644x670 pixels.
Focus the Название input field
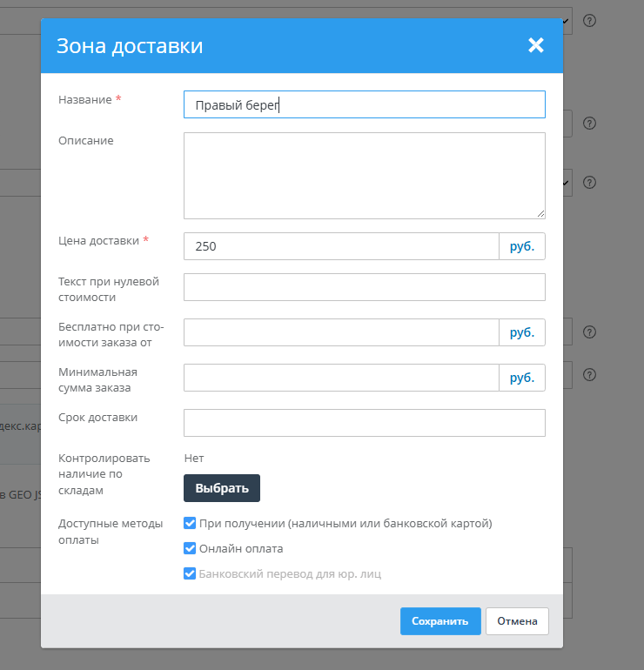click(364, 104)
